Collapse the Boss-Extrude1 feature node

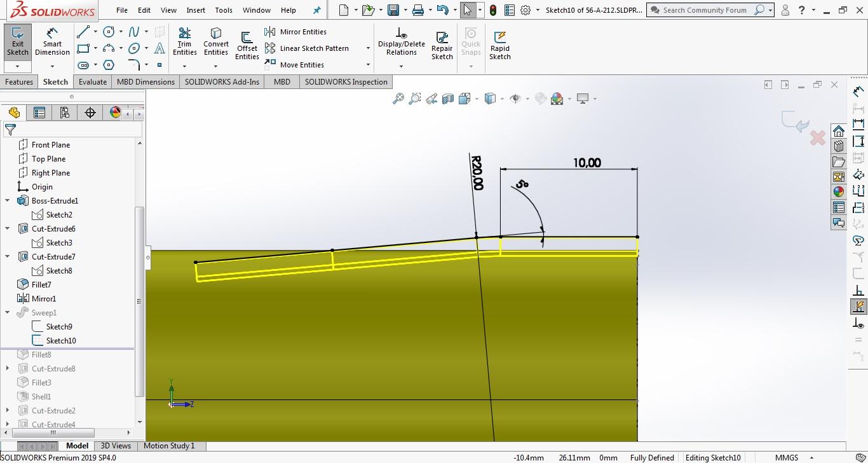point(8,201)
